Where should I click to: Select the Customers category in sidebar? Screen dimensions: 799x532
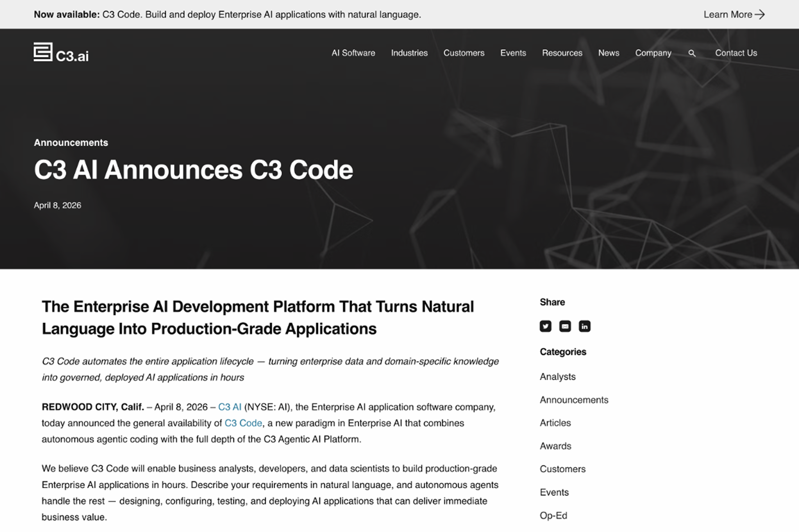pos(563,469)
